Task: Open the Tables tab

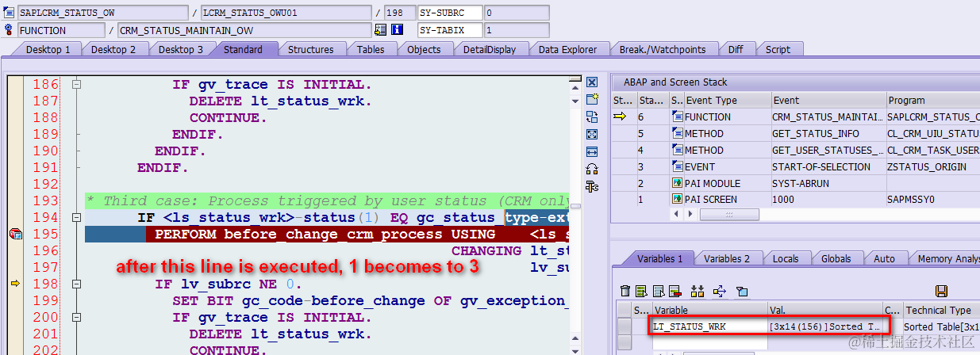Action: pyautogui.click(x=371, y=49)
